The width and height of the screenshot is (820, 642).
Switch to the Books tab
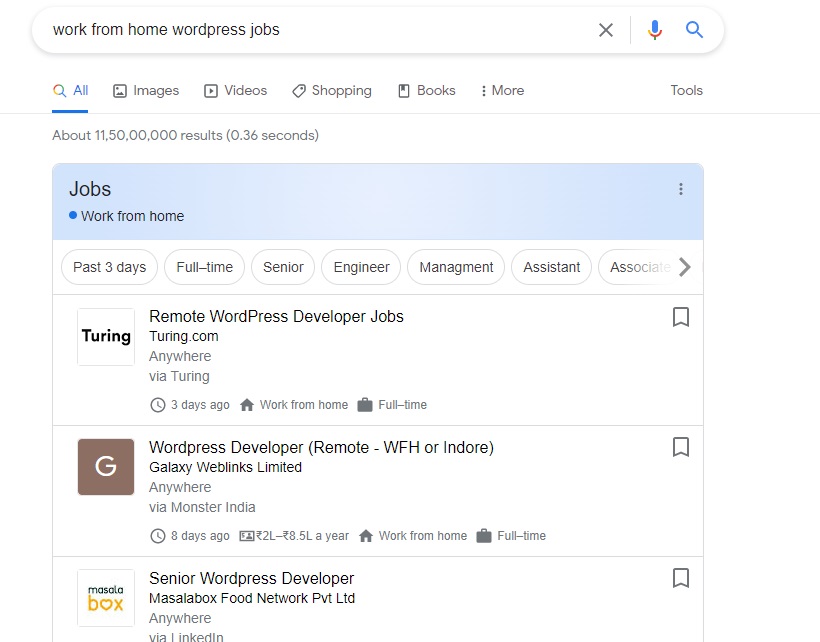click(x=426, y=90)
